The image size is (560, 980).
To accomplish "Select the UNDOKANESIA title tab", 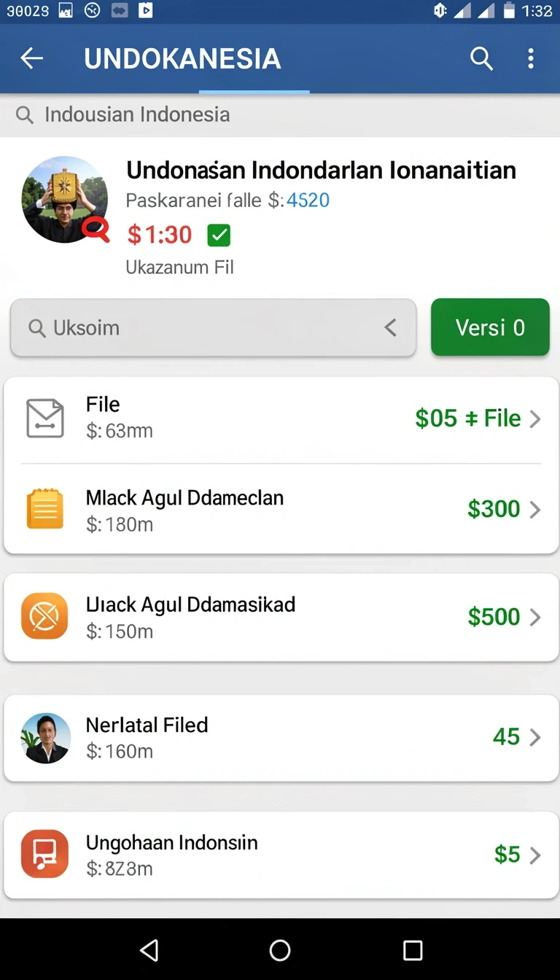I will pos(182,58).
